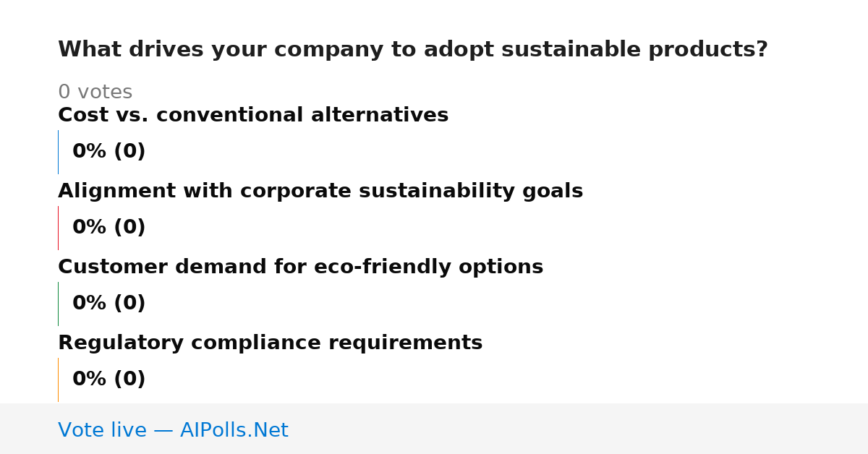
Task: Choose Regulatory compliance requirements option
Action: [x=270, y=343]
